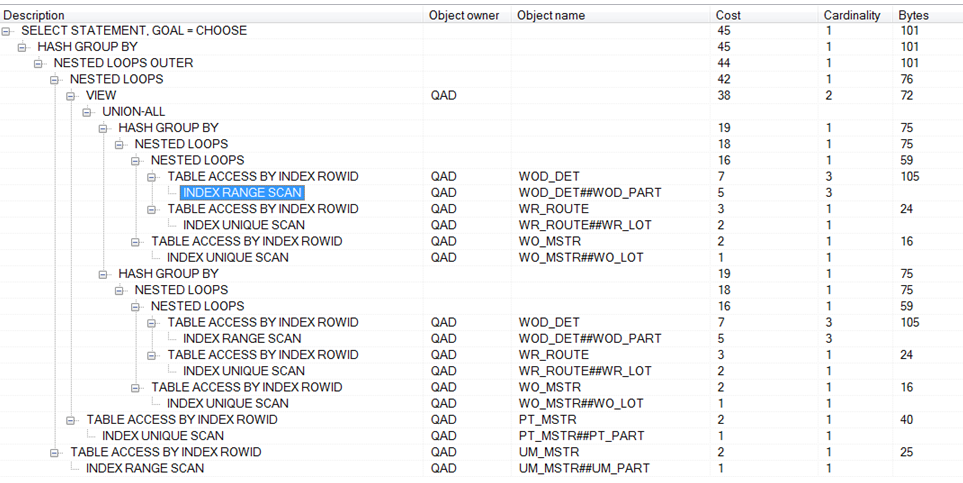The width and height of the screenshot is (963, 483).
Task: Collapse the PT_MSTR table access node
Action: 72,420
